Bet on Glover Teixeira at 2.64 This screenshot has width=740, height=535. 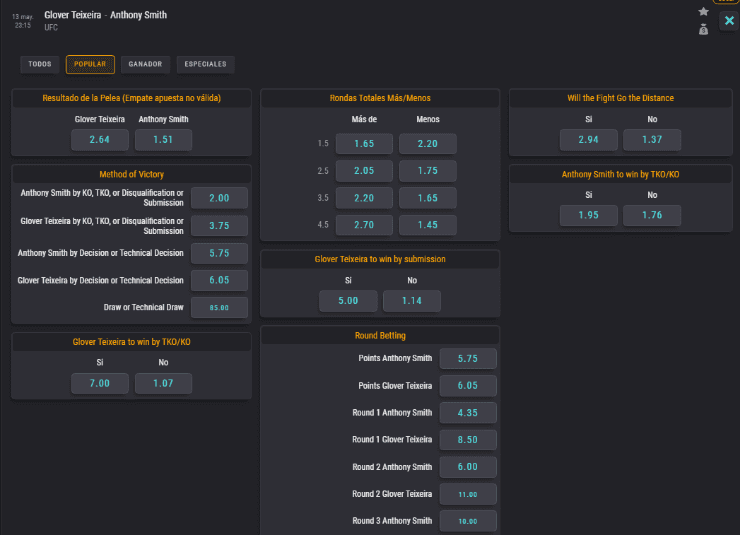[x=100, y=139]
